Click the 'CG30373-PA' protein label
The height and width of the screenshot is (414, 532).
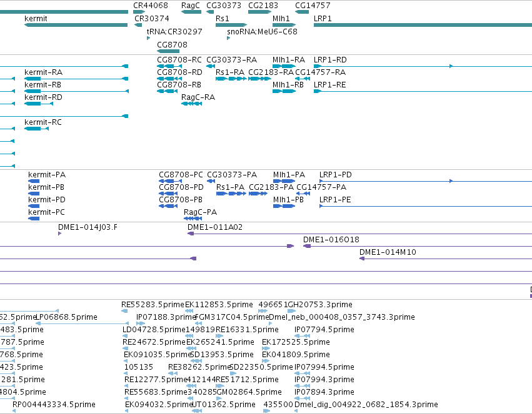(x=232, y=175)
